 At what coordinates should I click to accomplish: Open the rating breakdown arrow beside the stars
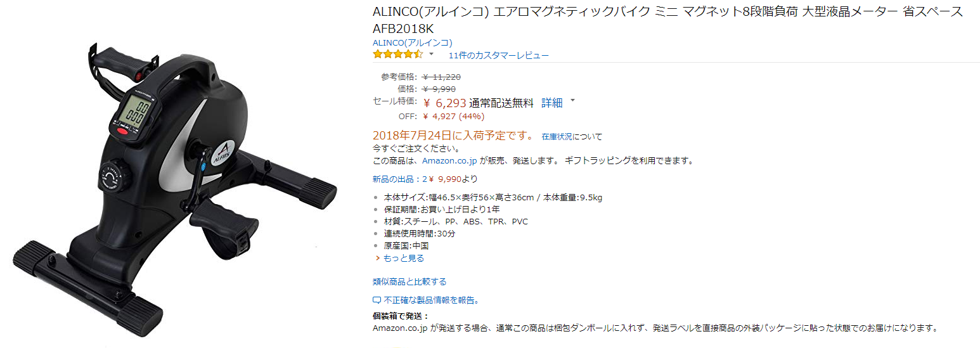(x=432, y=55)
